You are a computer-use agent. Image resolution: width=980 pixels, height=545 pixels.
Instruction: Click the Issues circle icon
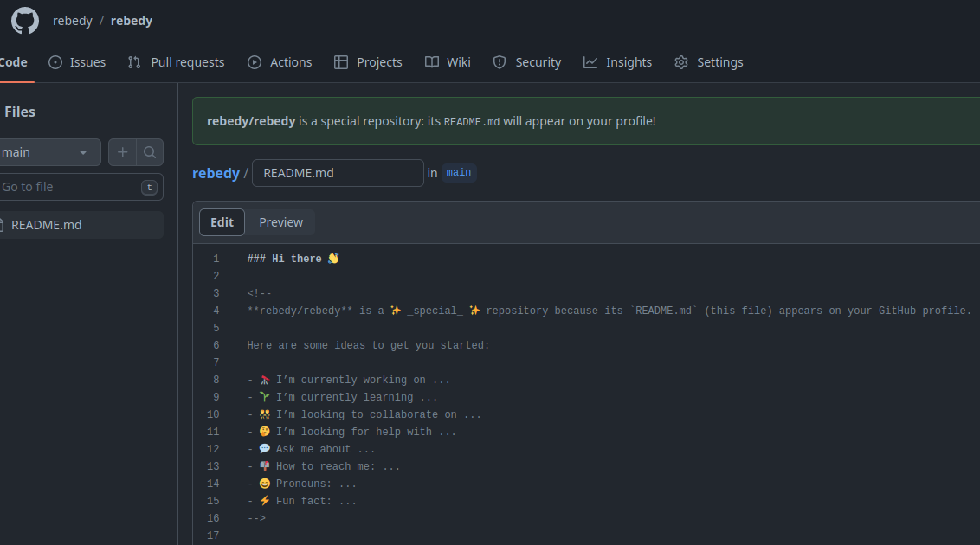(55, 62)
